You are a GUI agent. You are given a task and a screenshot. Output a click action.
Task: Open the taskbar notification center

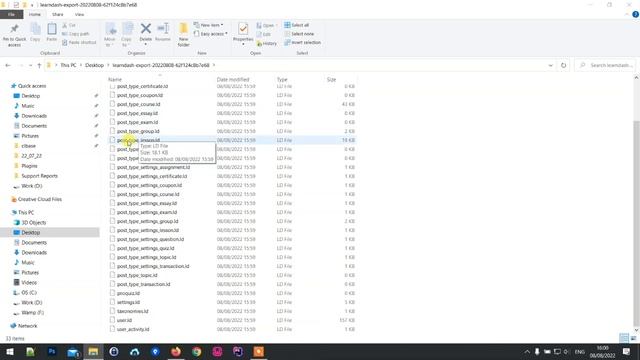(x=627, y=351)
